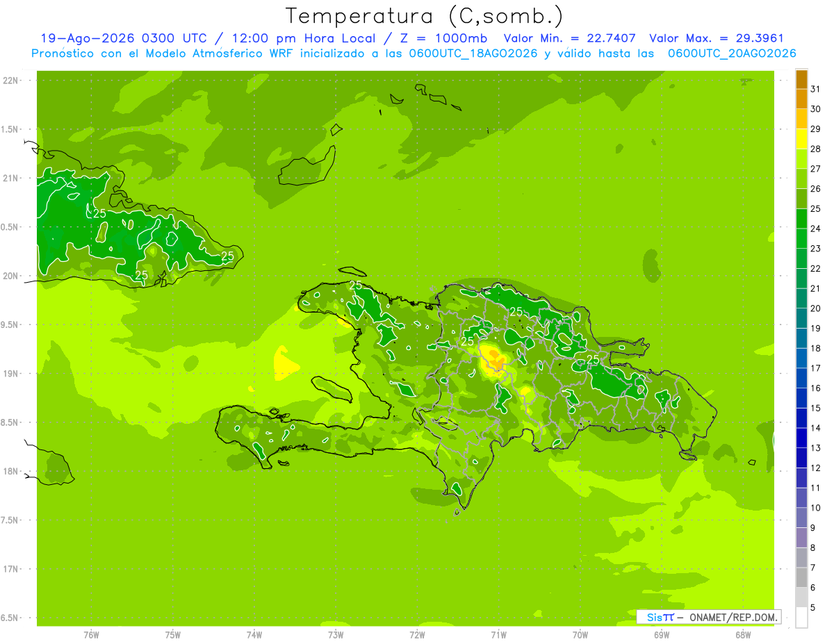Pick the teal swatch between 19 and 20
This screenshot has width=834, height=644.
pos(801,318)
